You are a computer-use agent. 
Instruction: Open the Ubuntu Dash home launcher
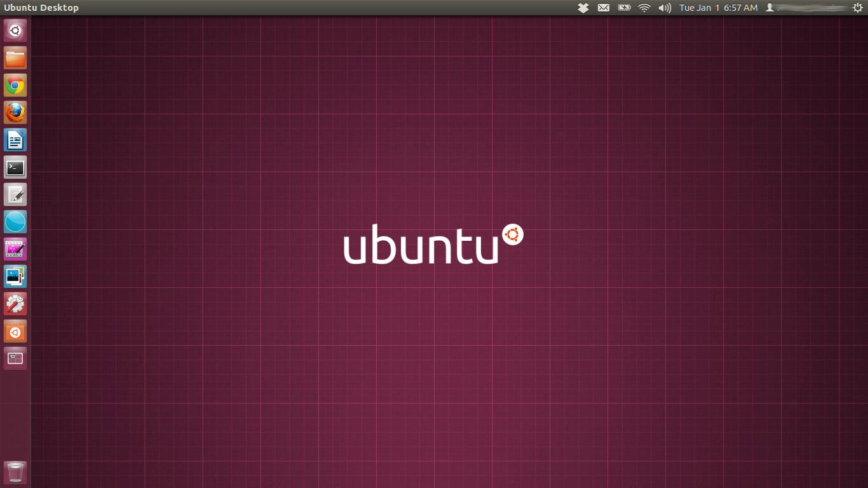click(x=15, y=30)
